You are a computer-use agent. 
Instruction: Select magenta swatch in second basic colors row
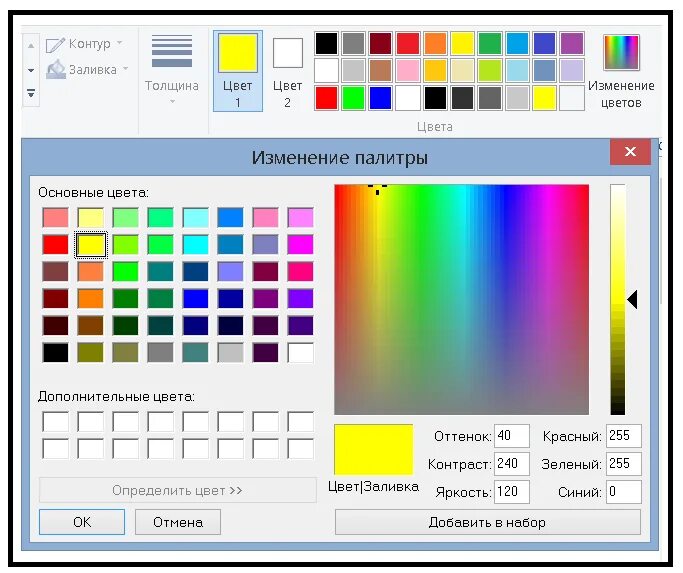point(301,245)
